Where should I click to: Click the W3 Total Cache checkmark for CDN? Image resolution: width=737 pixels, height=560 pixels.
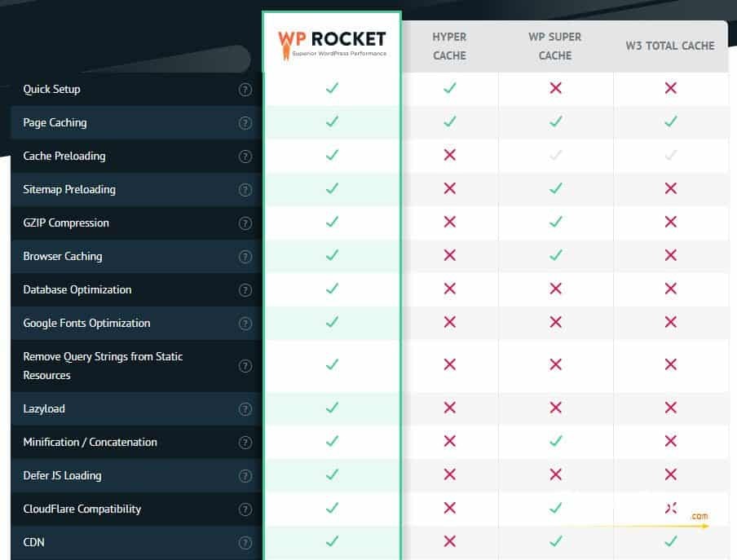[671, 541]
